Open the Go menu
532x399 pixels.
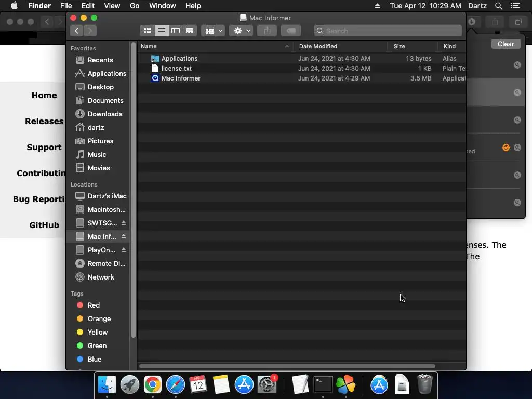(x=135, y=6)
